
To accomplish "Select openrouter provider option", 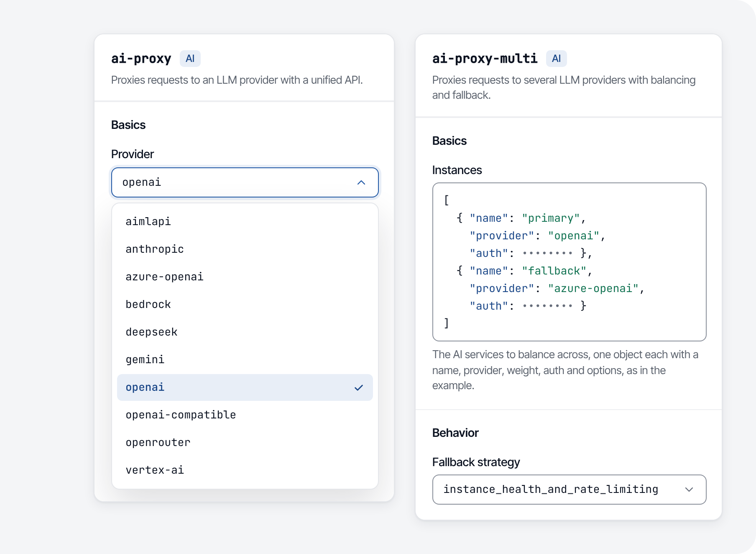I will 245,442.
